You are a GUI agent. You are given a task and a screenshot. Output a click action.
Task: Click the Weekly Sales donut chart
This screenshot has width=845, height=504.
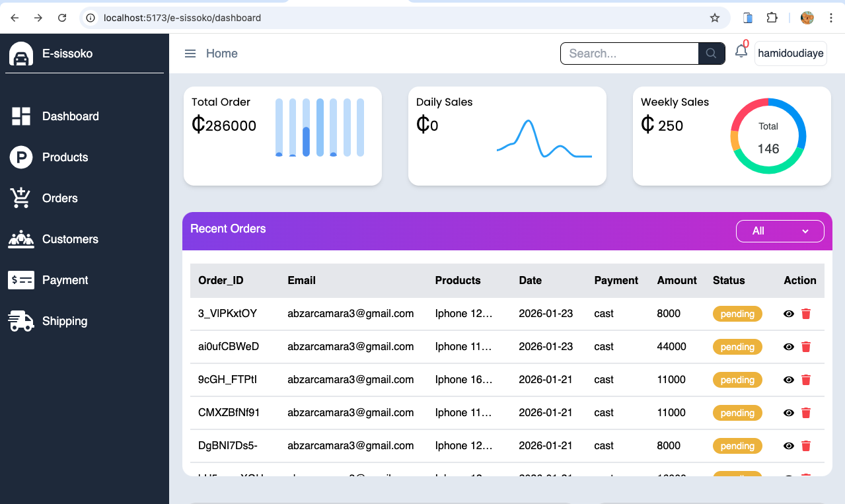tap(768, 136)
